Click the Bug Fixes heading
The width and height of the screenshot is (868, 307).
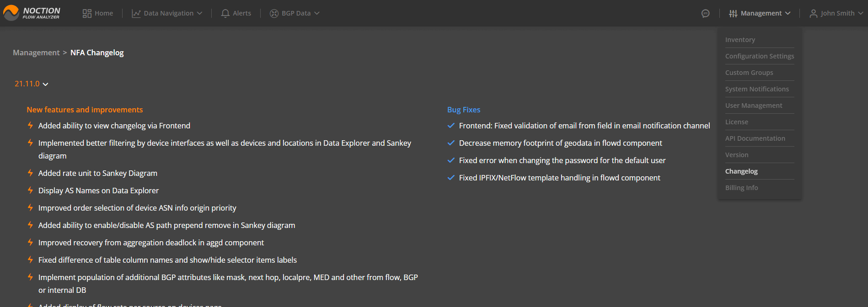tap(464, 110)
